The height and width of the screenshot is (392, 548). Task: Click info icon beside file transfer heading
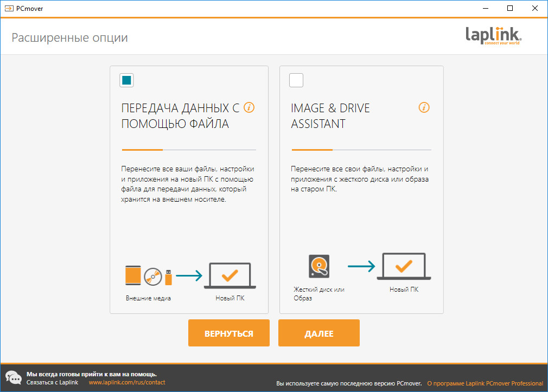[x=249, y=107]
